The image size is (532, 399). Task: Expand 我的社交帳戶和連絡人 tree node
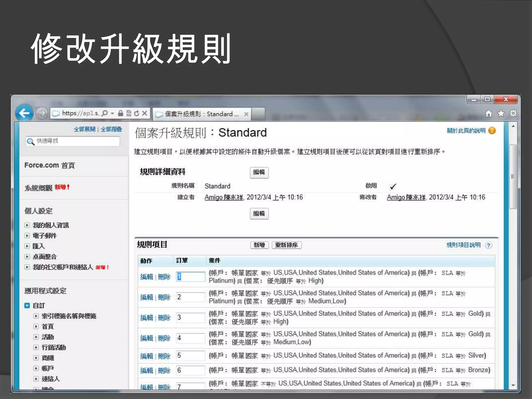(x=27, y=267)
